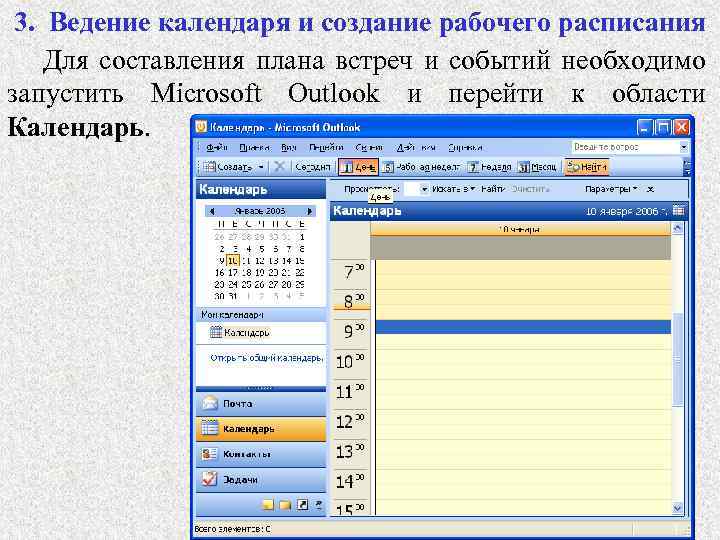This screenshot has width=720, height=540.
Task: Click the toolbar options chevron at toolbar end
Action: 687,167
